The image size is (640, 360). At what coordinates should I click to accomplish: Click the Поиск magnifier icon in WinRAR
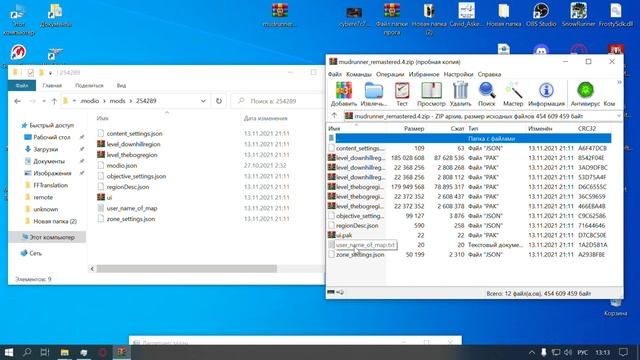[x=487, y=90]
